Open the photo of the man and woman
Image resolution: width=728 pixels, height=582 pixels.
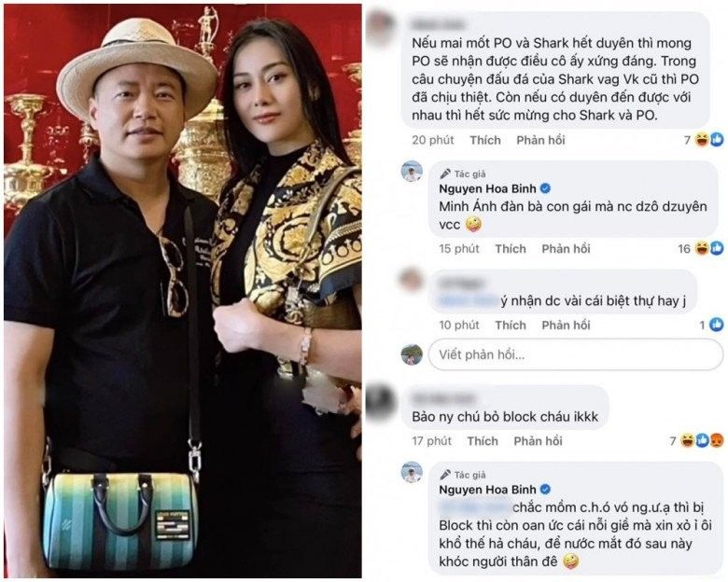[x=183, y=291]
